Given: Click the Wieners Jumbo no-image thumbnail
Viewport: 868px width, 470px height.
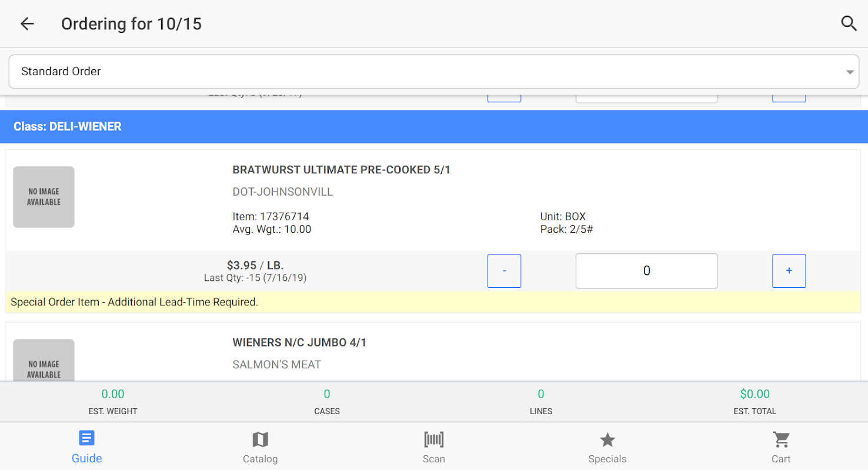Looking at the screenshot, I should click(x=44, y=361).
